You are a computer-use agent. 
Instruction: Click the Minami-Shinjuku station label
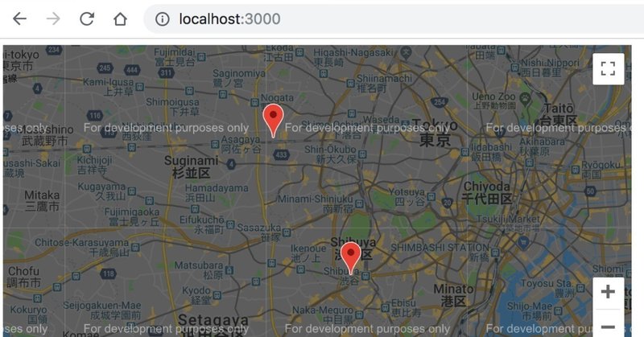tap(316, 203)
